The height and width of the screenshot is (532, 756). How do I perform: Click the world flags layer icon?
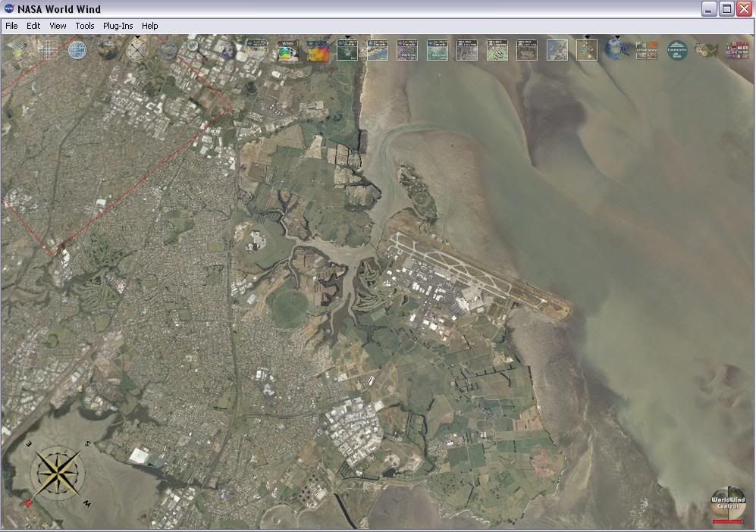736,50
